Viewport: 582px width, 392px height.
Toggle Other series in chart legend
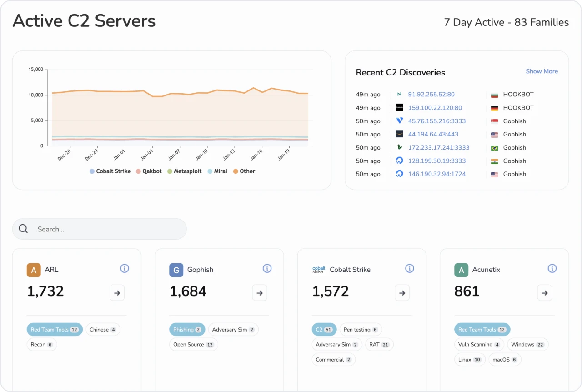244,171
